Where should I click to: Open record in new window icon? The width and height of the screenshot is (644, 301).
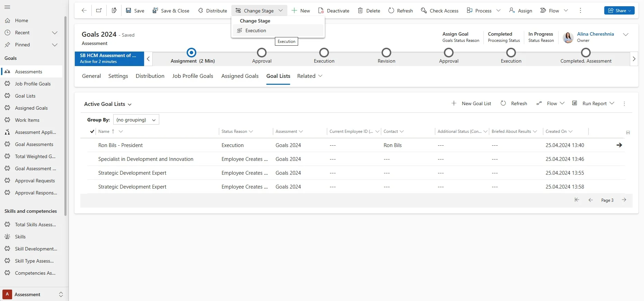(99, 11)
